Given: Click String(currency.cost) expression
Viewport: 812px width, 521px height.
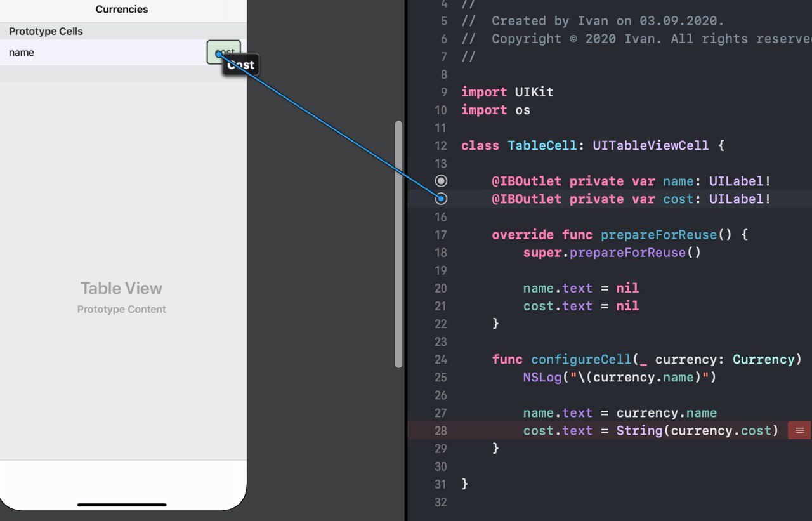Looking at the screenshot, I should [697, 430].
